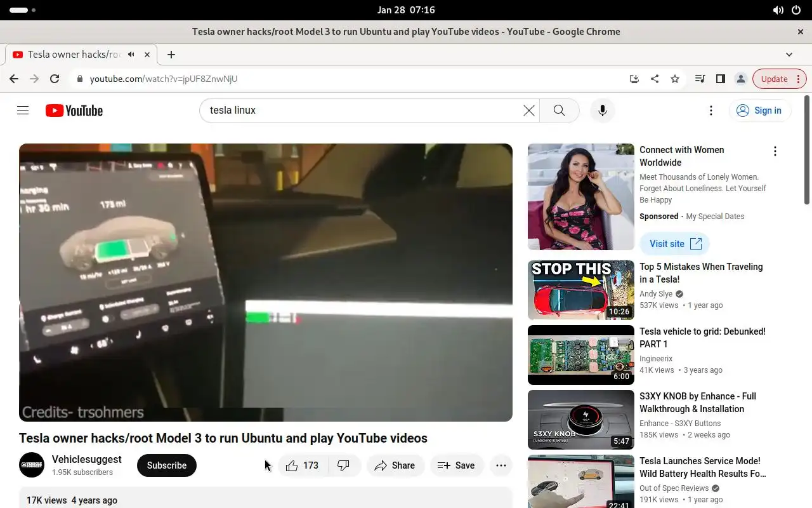Viewport: 812px width, 508px height.
Task: Install app icon in address bar
Action: (x=634, y=79)
